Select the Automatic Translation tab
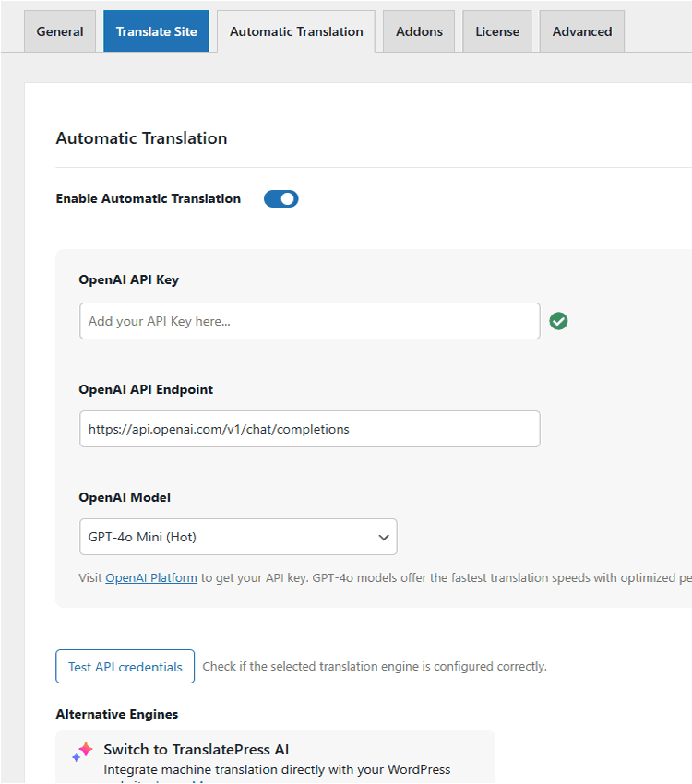Viewport: 692px width, 784px height. (296, 31)
